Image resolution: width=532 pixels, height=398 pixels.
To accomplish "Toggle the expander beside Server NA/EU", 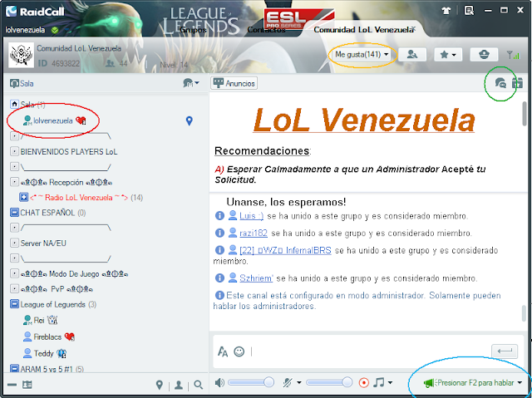I will 14,243.
